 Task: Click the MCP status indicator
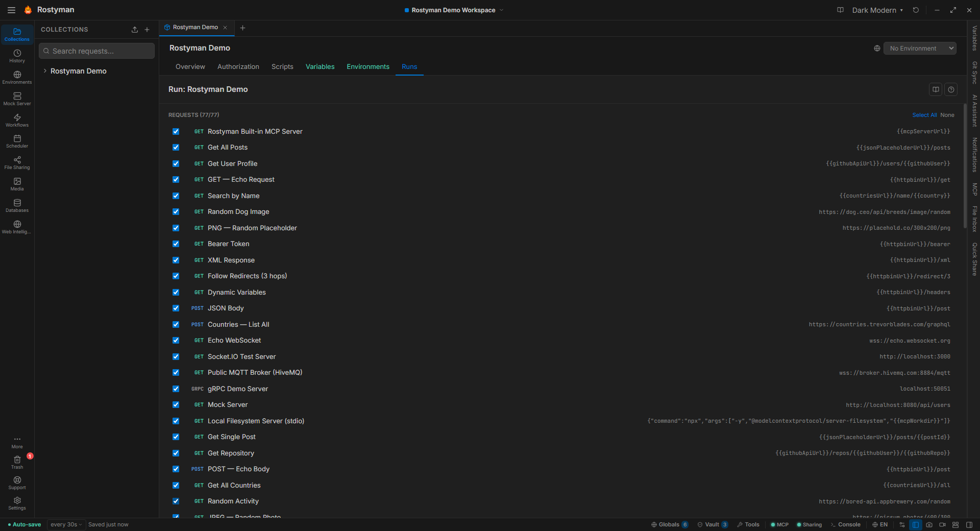(x=779, y=524)
